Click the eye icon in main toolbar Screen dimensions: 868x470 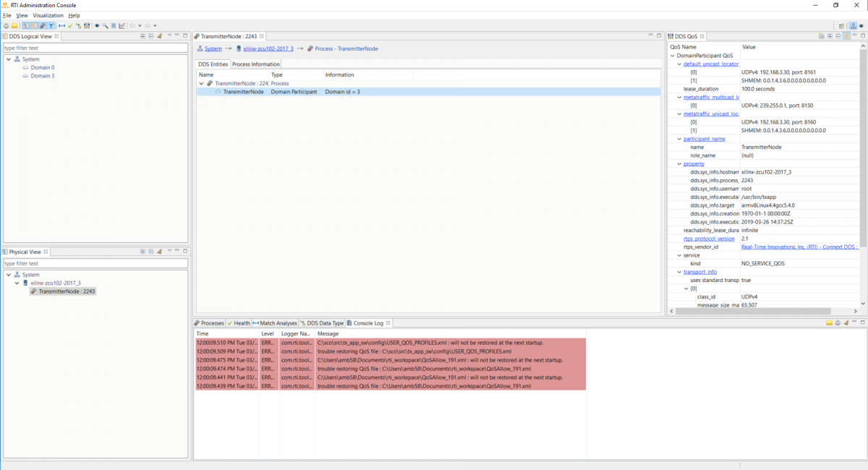pos(97,25)
